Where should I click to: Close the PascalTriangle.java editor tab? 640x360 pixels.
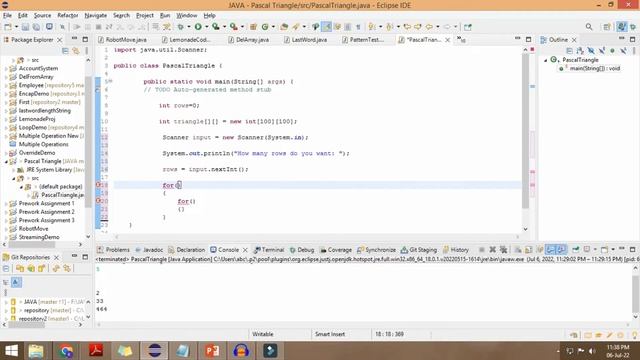tap(447, 40)
